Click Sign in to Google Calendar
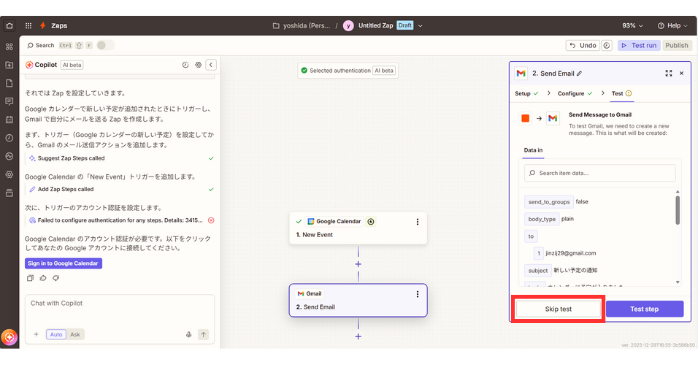 click(x=63, y=264)
